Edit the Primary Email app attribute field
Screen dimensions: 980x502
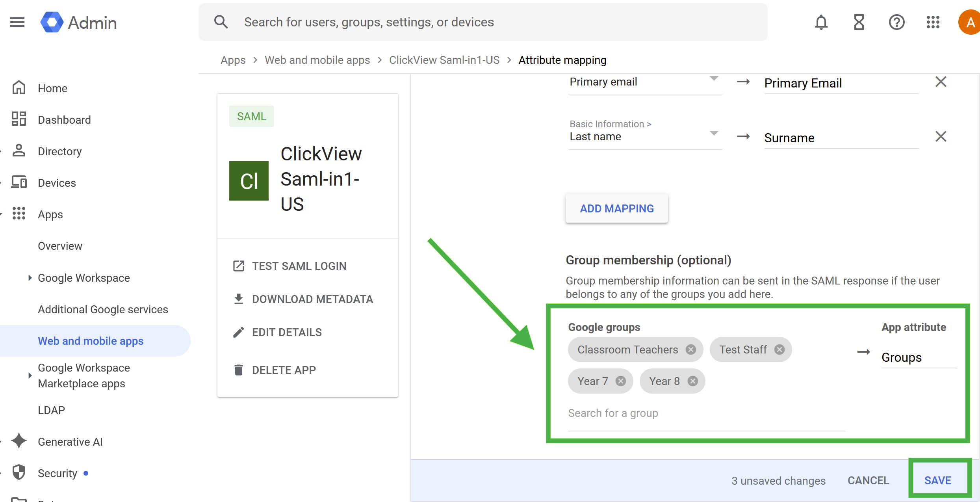841,83
